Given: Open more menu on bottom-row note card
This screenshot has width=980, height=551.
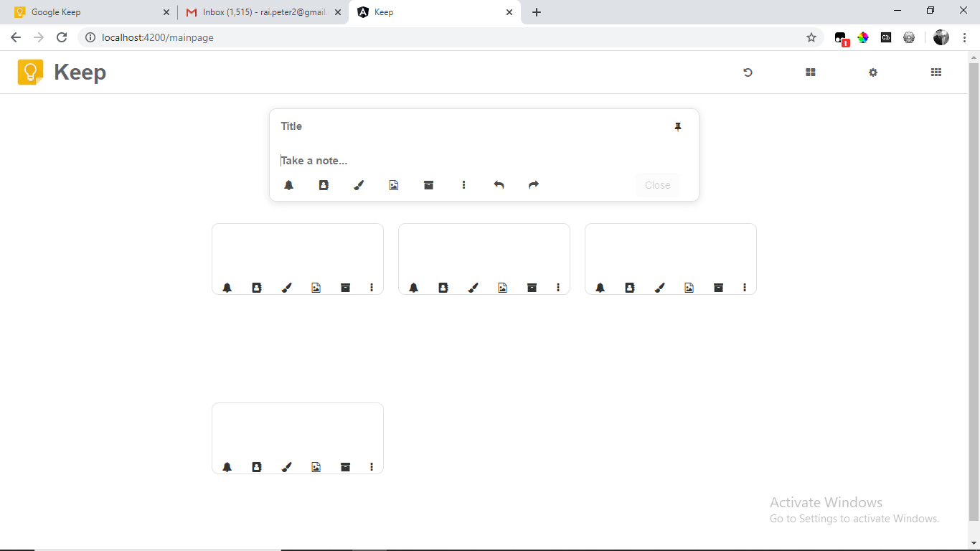Looking at the screenshot, I should pos(372,467).
